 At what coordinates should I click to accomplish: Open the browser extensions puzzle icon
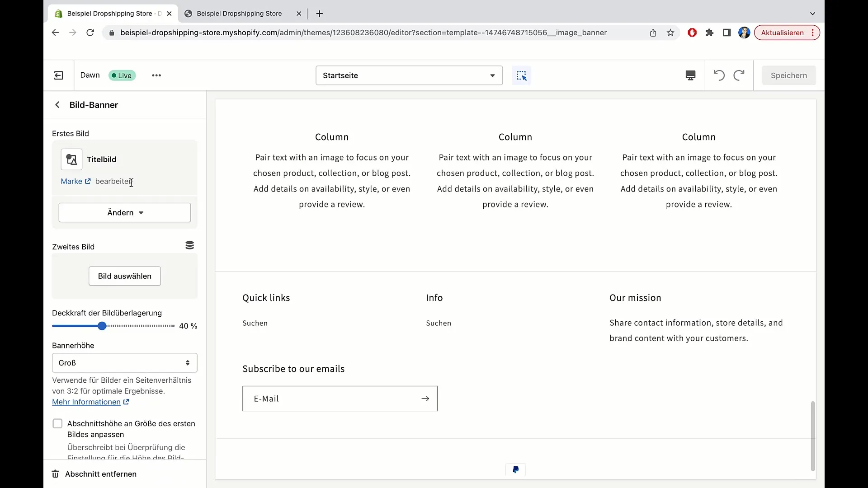pos(709,33)
